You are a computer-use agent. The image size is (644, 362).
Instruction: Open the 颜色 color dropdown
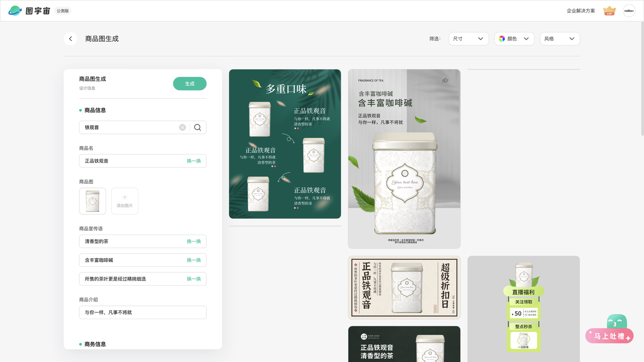click(514, 39)
